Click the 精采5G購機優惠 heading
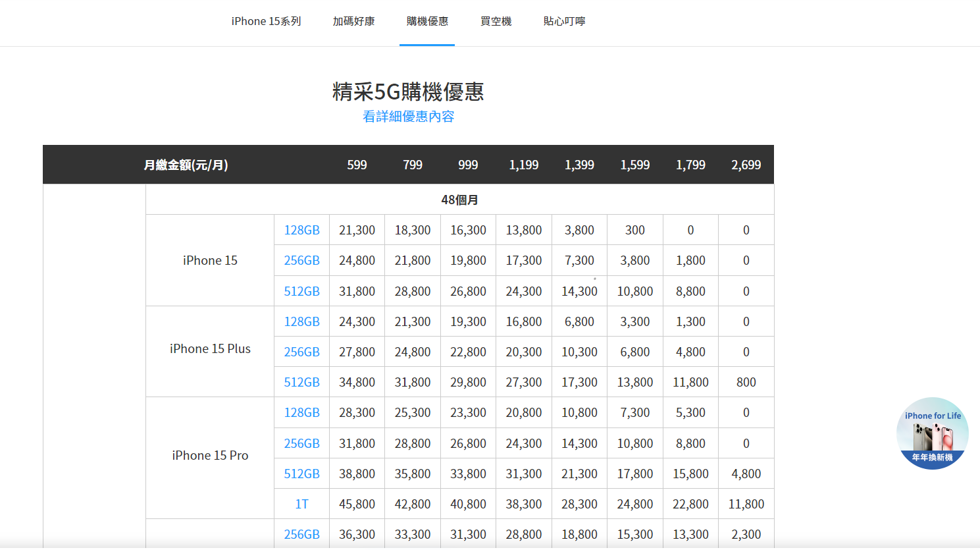 [408, 92]
